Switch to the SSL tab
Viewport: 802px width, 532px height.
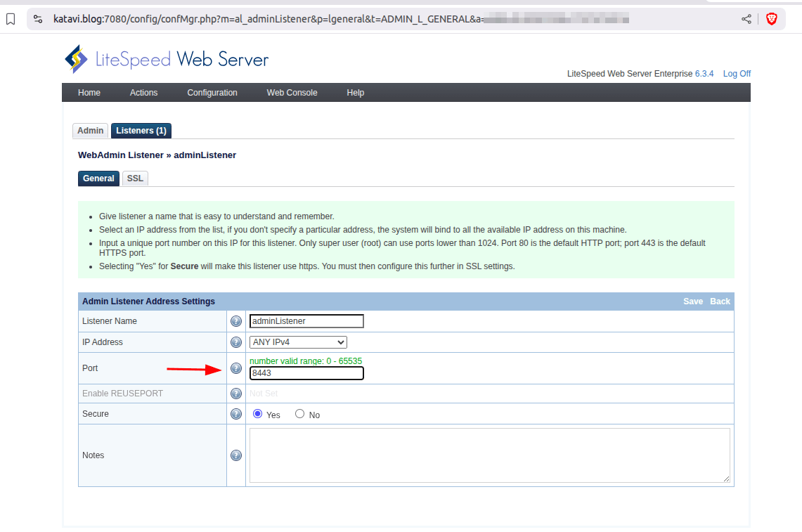point(134,178)
